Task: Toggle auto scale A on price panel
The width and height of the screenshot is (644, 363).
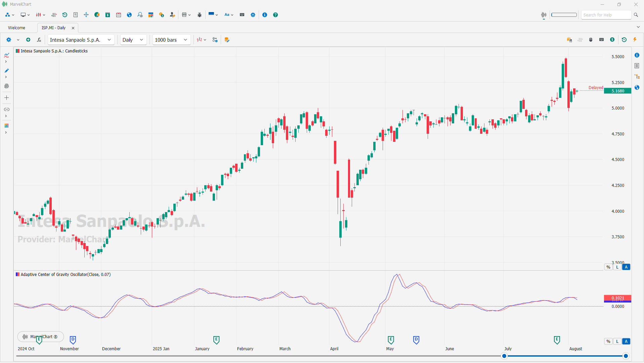Action: (x=626, y=267)
